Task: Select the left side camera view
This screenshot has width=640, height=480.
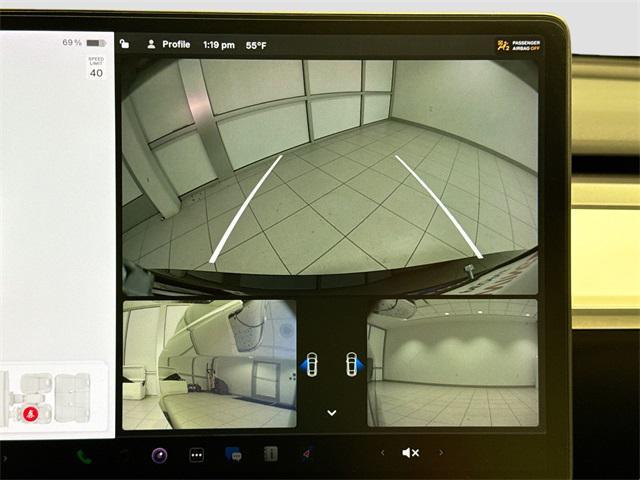Action: [x=209, y=364]
